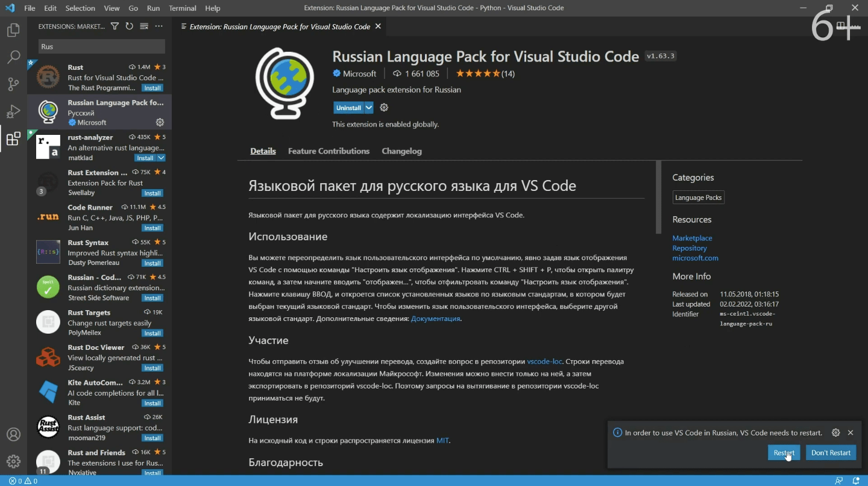Screen dimensions: 868x486
Task: Close the extension editor tab
Action: (378, 26)
